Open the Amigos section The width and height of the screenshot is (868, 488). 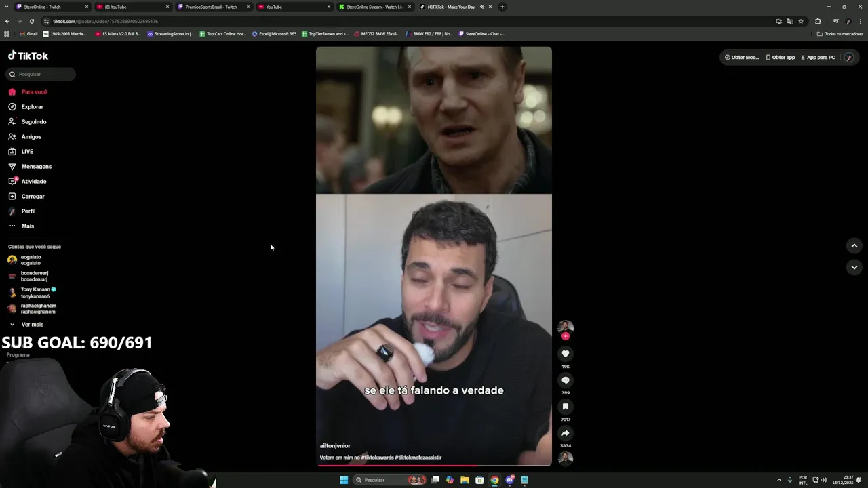pos(24,136)
